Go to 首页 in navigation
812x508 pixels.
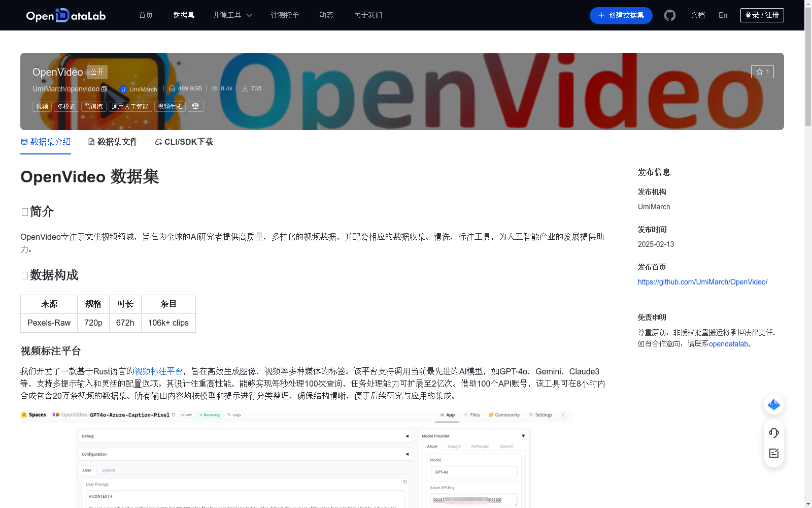[146, 15]
